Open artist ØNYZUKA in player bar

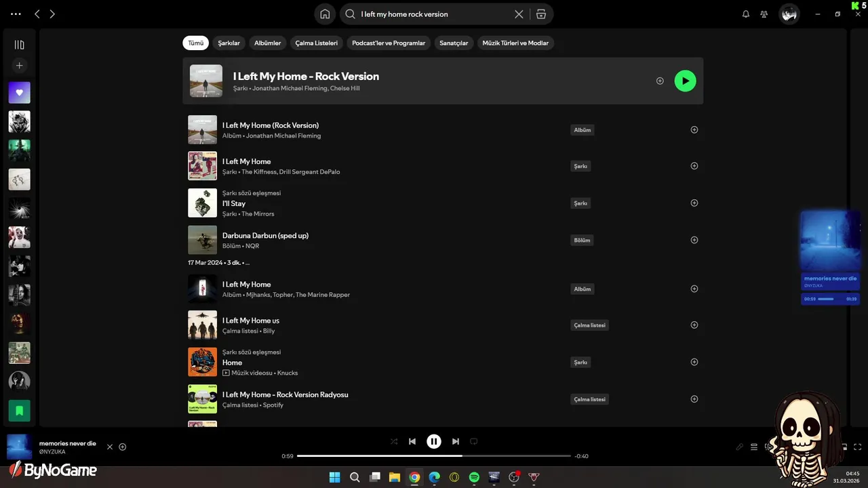coord(52,451)
